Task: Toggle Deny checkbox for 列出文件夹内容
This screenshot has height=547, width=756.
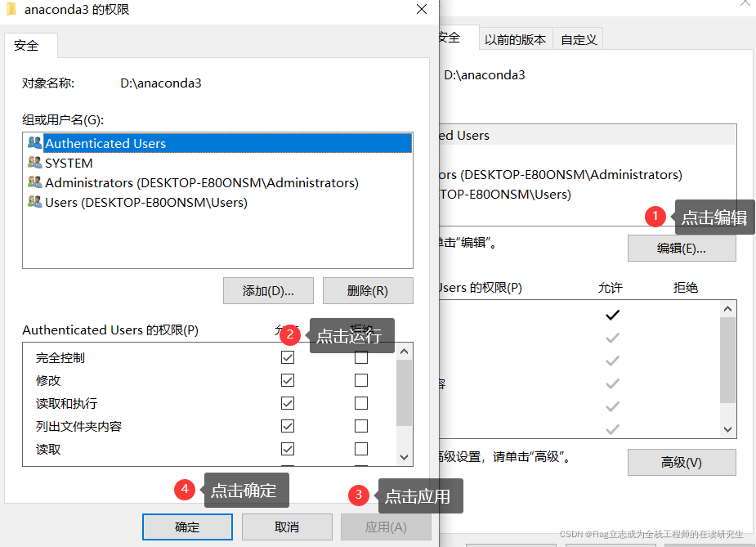Action: (361, 426)
